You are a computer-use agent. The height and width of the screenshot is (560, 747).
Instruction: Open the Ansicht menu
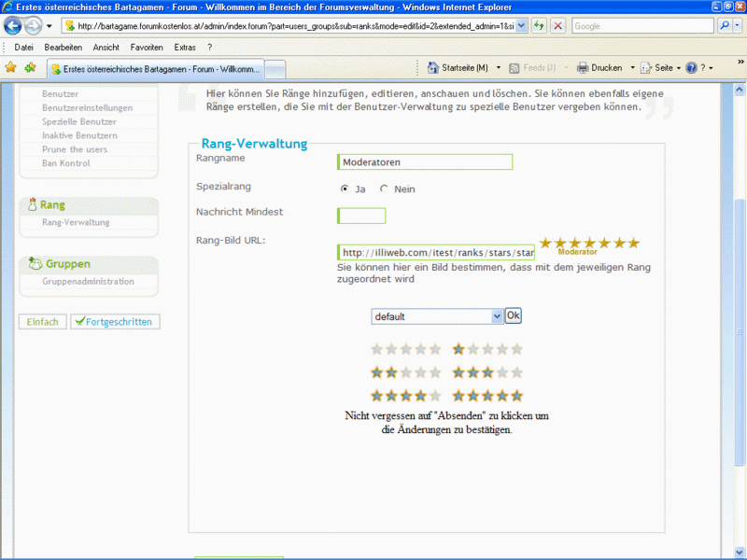coord(106,48)
